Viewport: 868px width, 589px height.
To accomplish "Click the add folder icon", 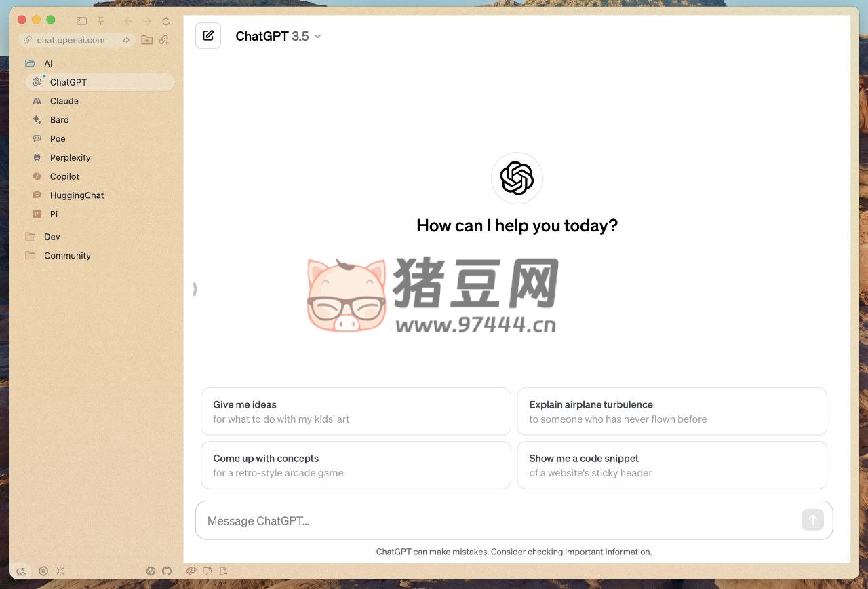I will coord(146,40).
